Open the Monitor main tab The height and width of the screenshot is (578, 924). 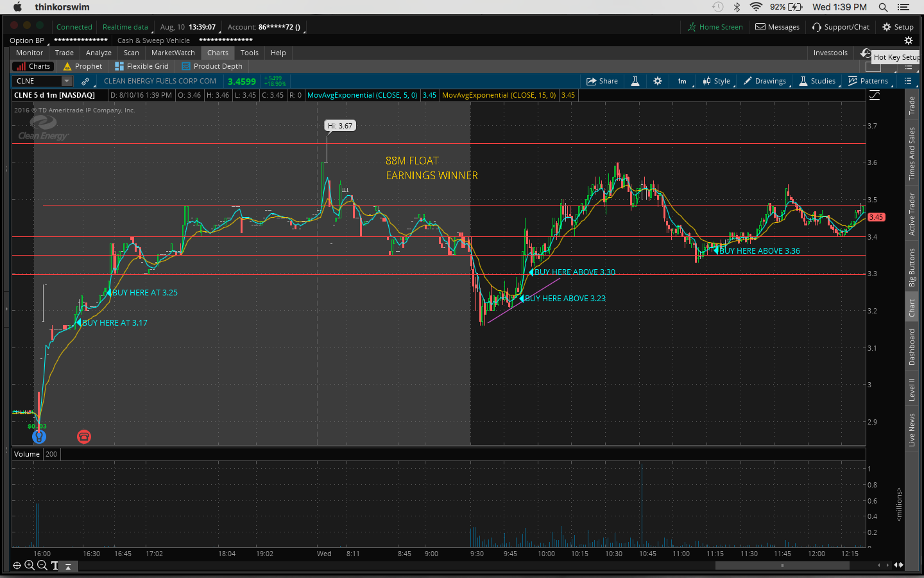point(30,53)
